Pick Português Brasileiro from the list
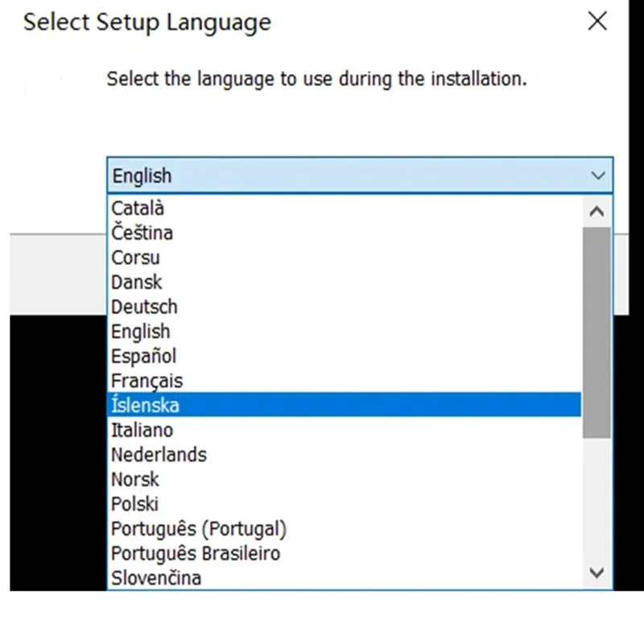This screenshot has width=644, height=644. tap(196, 553)
